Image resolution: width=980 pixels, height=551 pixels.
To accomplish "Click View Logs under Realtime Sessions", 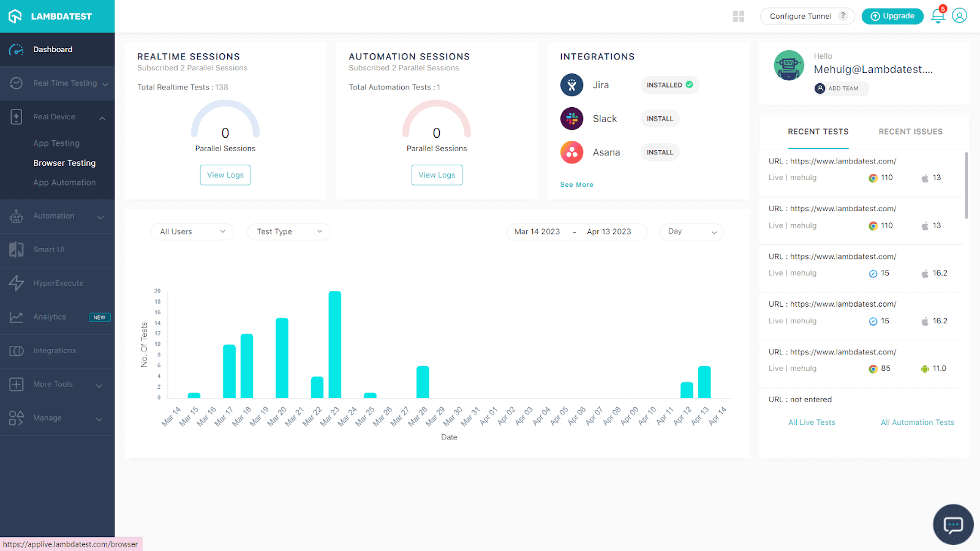I will (225, 174).
